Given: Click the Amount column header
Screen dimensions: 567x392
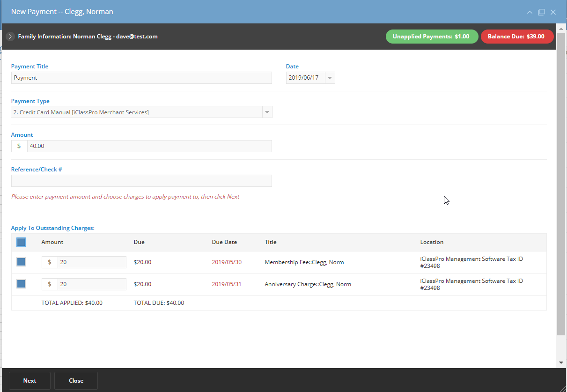Looking at the screenshot, I should 52,242.
